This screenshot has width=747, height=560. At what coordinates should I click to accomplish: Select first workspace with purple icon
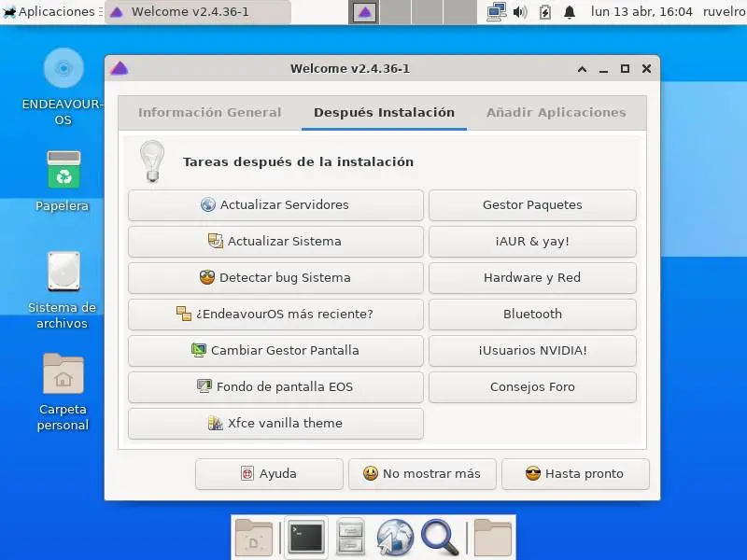tap(364, 12)
